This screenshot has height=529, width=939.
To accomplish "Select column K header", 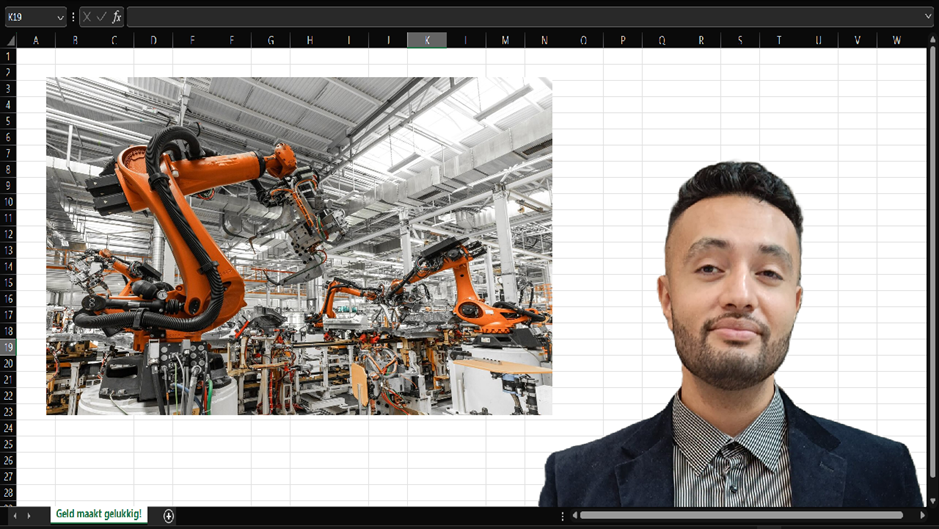I will coord(427,40).
